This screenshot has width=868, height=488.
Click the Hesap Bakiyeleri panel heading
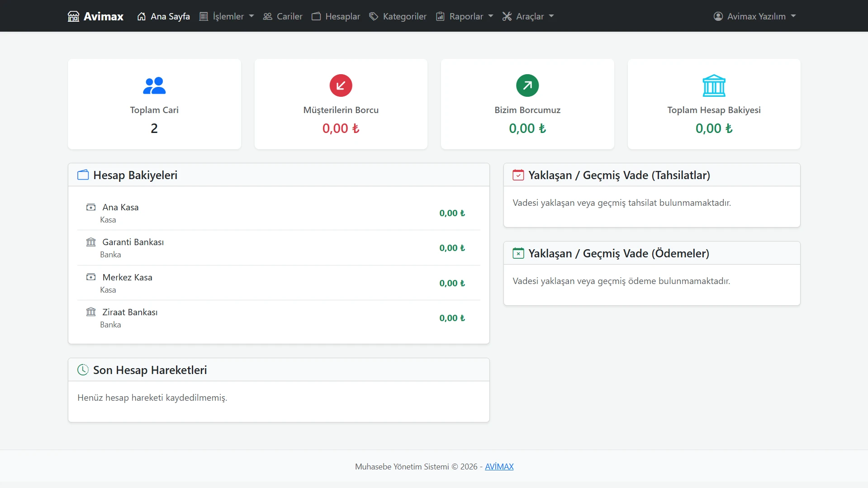point(135,175)
